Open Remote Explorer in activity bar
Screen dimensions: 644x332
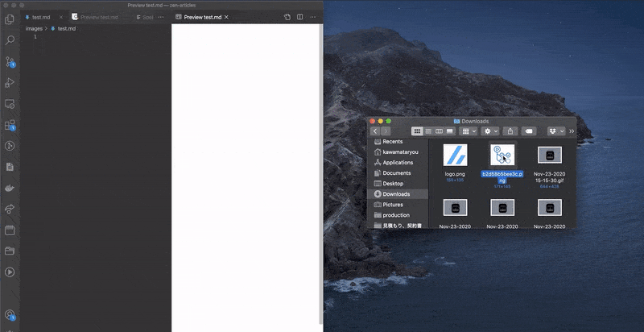pos(10,104)
